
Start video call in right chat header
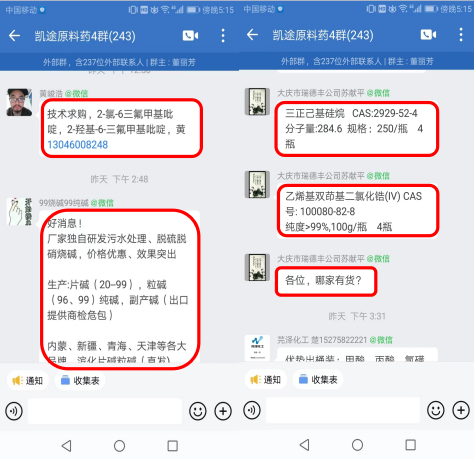pyautogui.click(x=428, y=34)
